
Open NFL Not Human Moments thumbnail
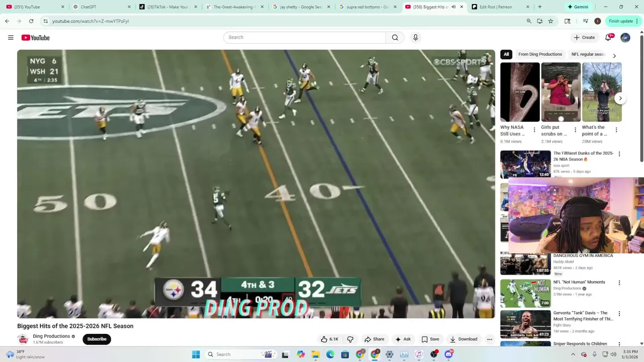(x=525, y=294)
